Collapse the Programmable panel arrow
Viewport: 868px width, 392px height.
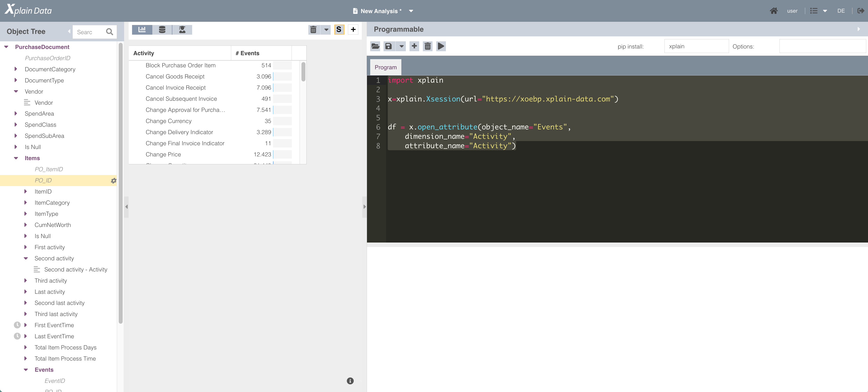pyautogui.click(x=859, y=29)
